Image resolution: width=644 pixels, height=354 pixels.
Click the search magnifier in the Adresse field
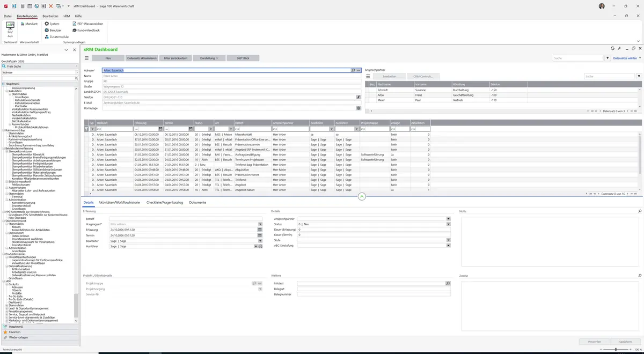353,70
